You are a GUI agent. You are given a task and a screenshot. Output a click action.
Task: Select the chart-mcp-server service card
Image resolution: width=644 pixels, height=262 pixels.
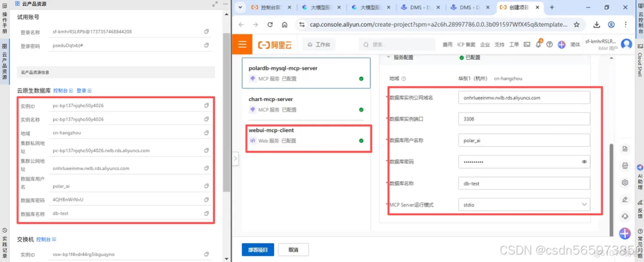(306, 104)
